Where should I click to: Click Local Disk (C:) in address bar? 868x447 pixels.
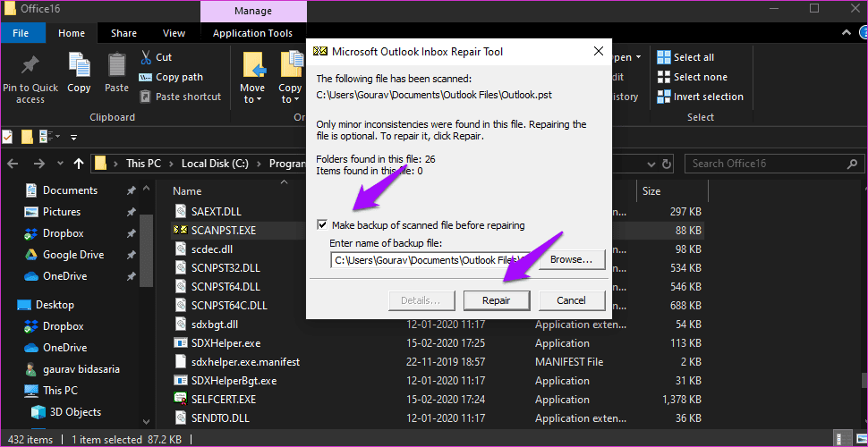click(216, 164)
